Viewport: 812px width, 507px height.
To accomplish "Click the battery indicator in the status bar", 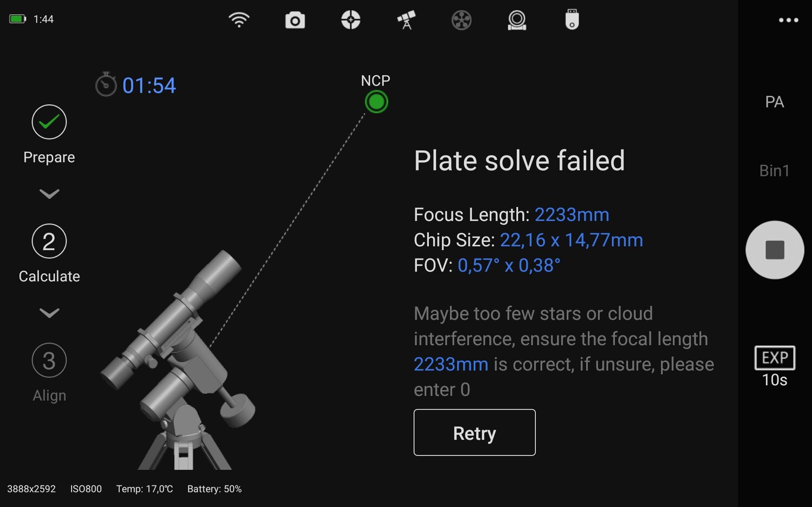I will [18, 18].
